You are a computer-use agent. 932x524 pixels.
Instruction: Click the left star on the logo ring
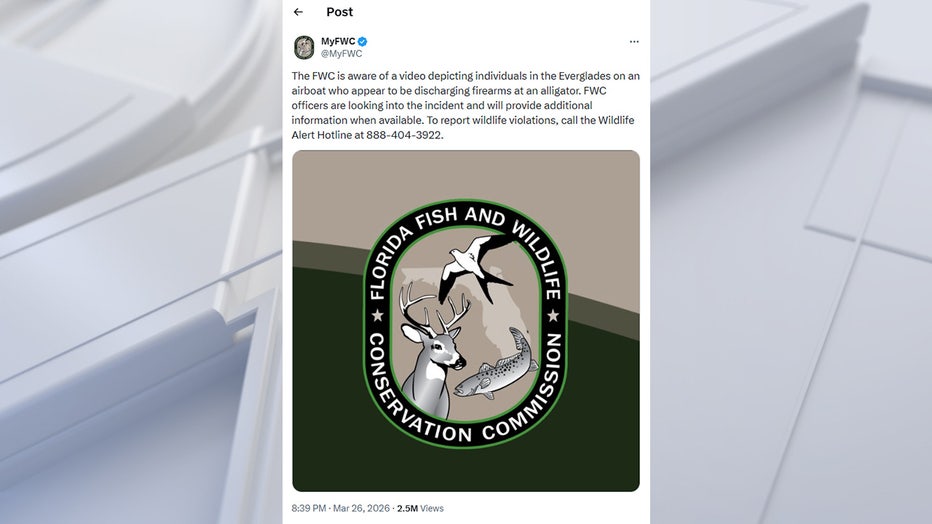(x=377, y=315)
